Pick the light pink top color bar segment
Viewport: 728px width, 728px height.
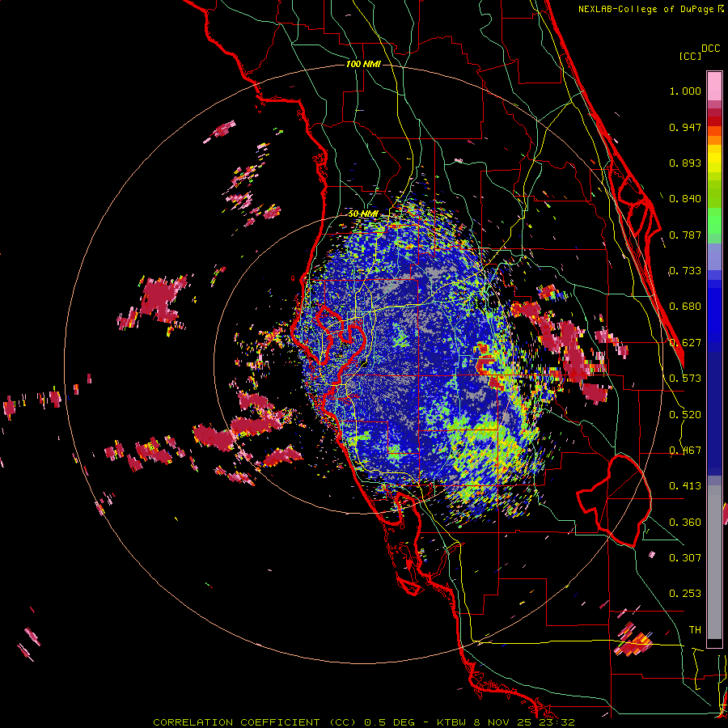coord(714,87)
